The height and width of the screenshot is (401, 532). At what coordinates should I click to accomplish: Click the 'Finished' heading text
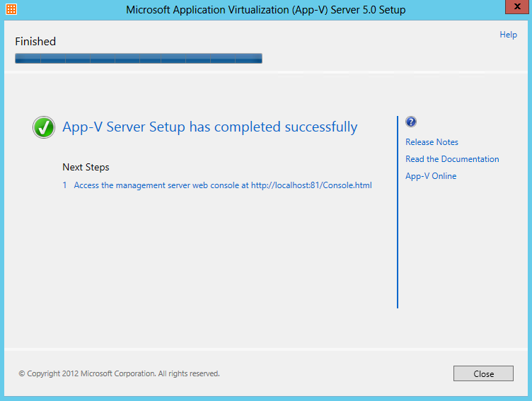point(35,42)
